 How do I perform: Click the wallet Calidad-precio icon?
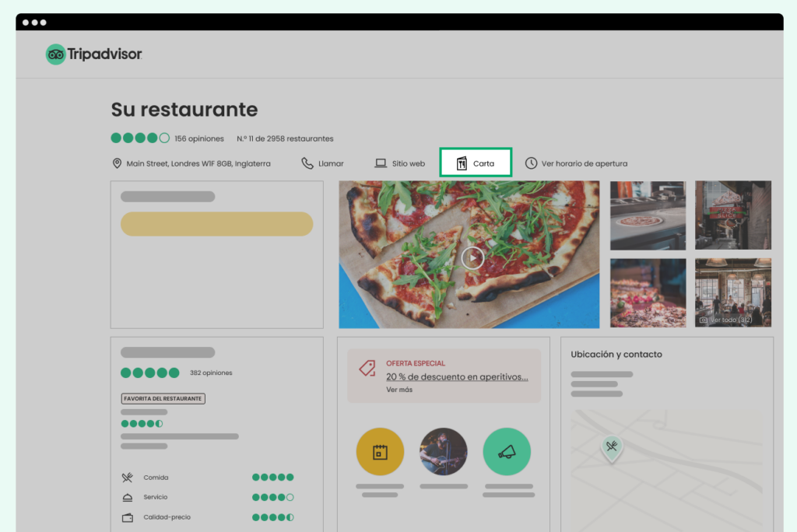(x=127, y=517)
